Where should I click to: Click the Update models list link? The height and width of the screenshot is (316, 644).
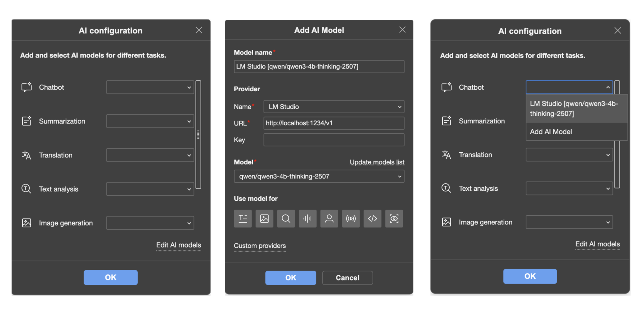tap(377, 162)
